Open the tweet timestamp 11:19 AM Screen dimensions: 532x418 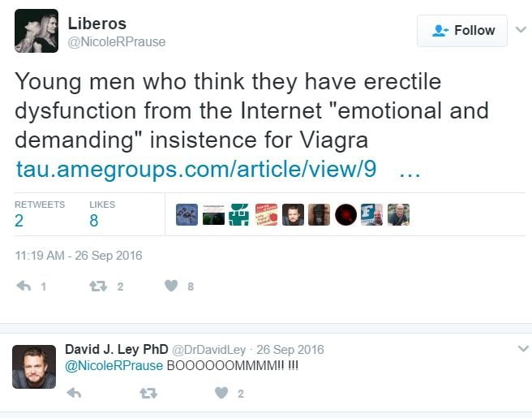tap(79, 256)
